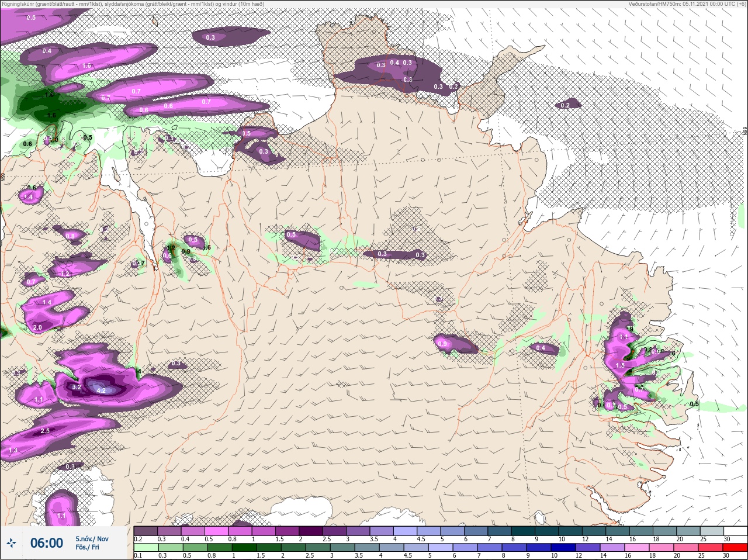Click the 'Fös./ Fri' weekday text
Screen dimensions: 748x560
point(87,547)
